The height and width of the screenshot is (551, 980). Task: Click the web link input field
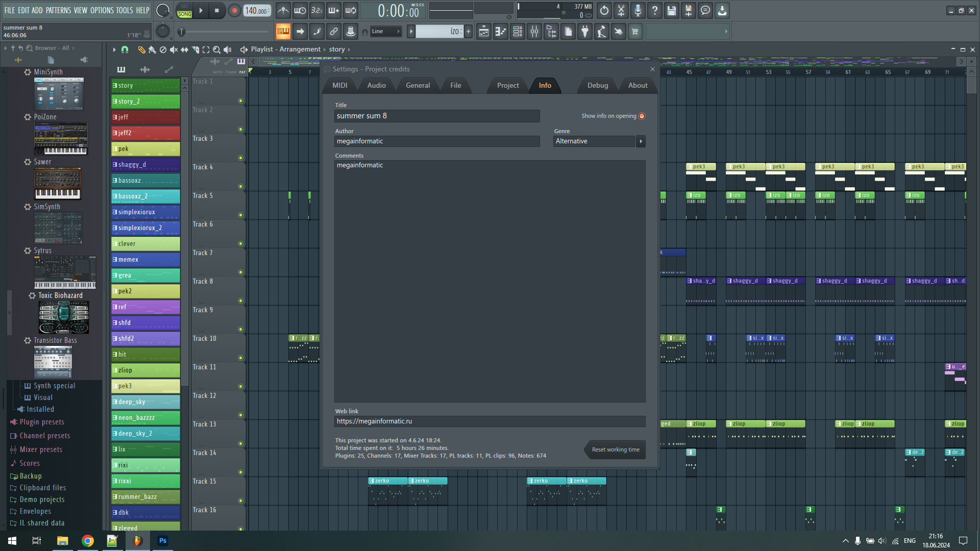click(490, 421)
